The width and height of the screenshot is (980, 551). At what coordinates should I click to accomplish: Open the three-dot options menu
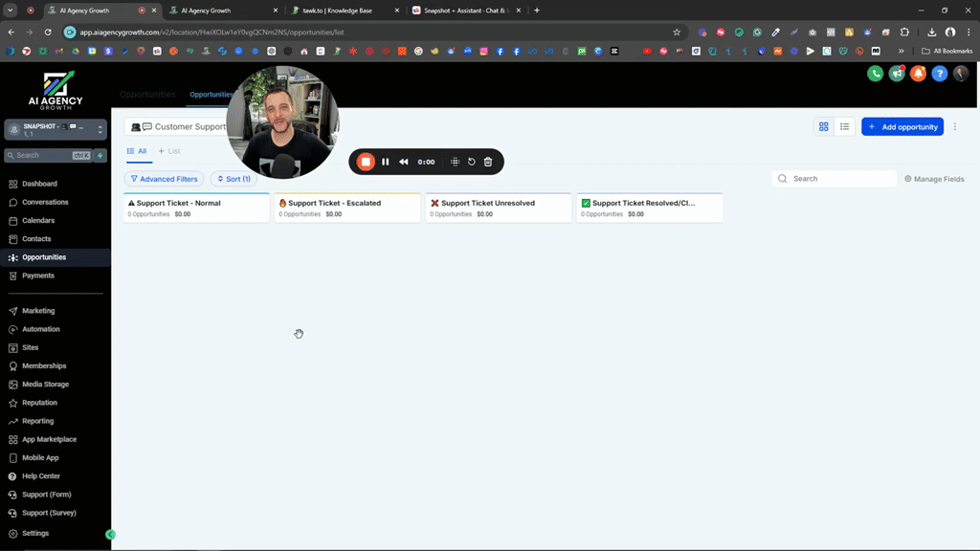pyautogui.click(x=954, y=126)
